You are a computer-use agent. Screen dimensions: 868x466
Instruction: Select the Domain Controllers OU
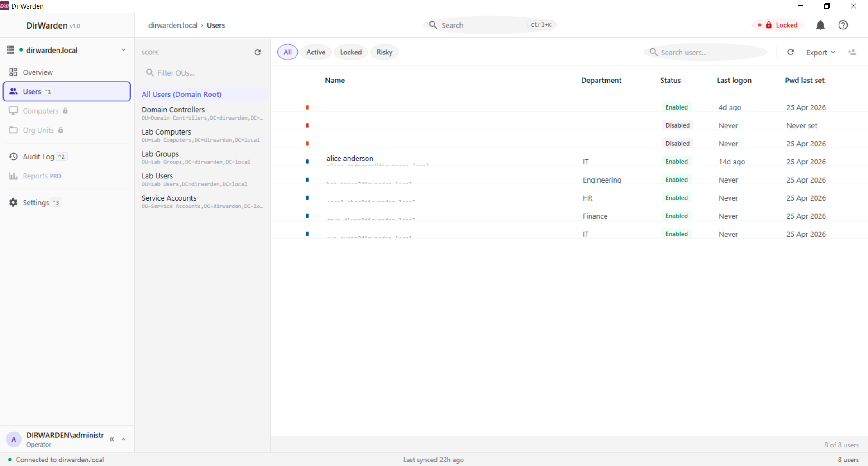[202, 113]
